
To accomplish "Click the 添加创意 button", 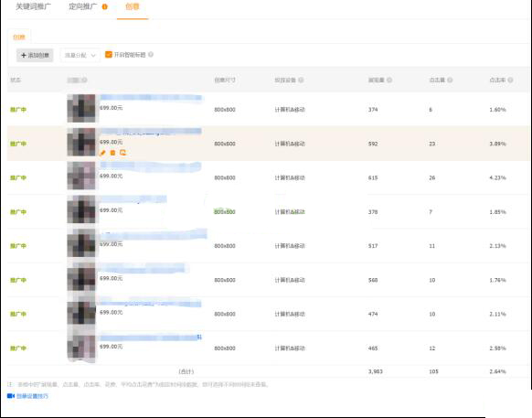I will 35,55.
